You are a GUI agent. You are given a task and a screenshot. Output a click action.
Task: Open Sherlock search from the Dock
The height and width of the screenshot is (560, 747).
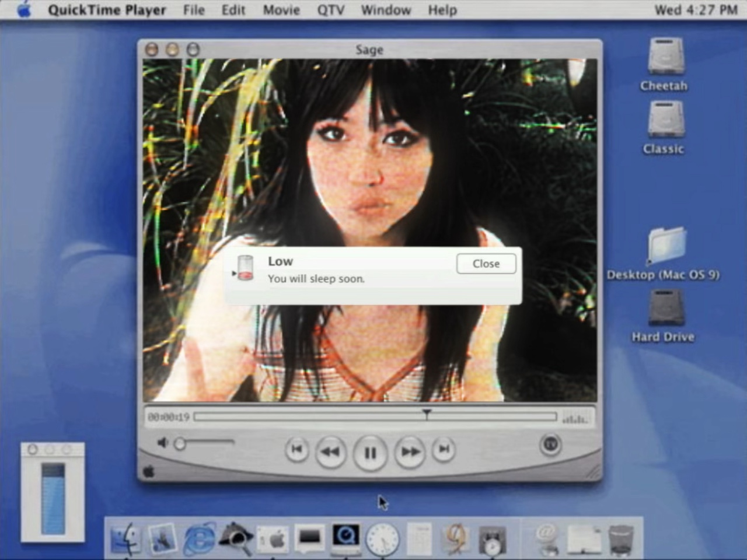click(x=236, y=538)
